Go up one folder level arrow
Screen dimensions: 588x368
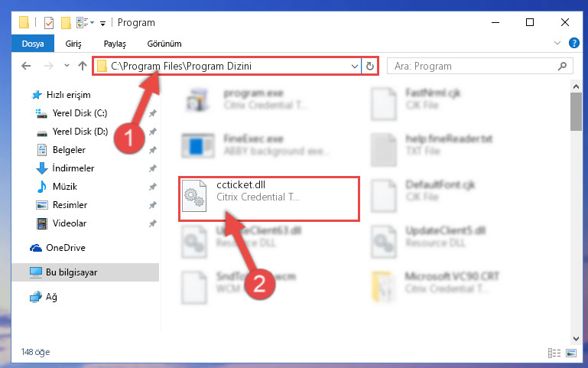click(x=83, y=66)
